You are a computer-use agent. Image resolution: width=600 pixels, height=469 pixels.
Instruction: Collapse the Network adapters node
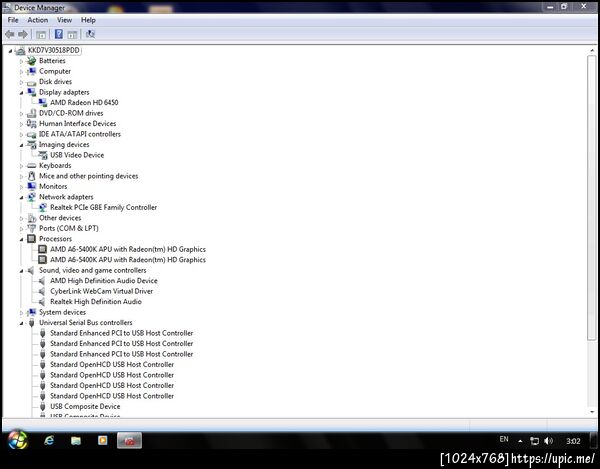(21, 197)
